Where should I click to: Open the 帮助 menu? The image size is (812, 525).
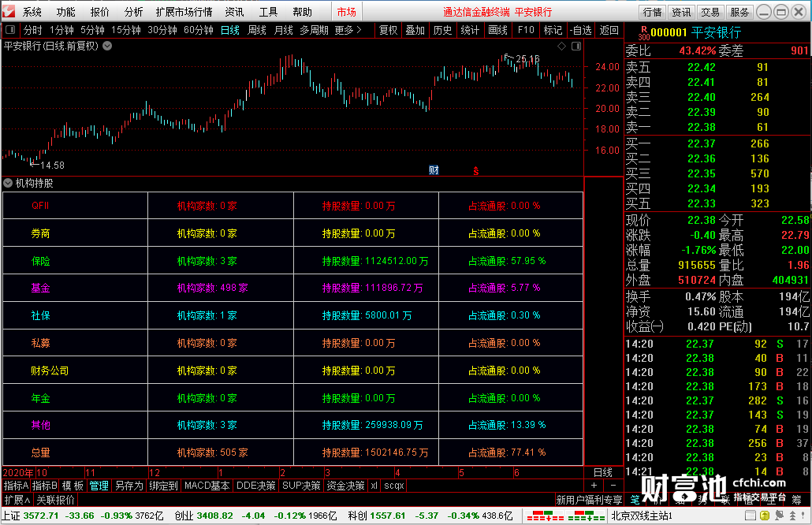pyautogui.click(x=303, y=11)
